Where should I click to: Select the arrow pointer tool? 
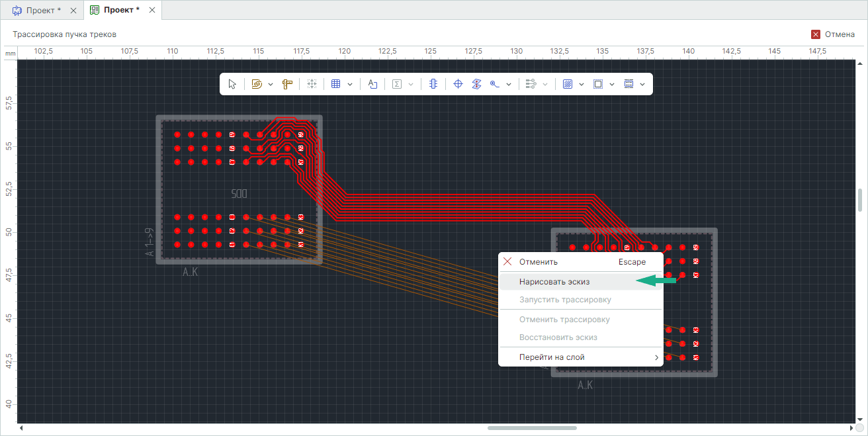coord(232,84)
